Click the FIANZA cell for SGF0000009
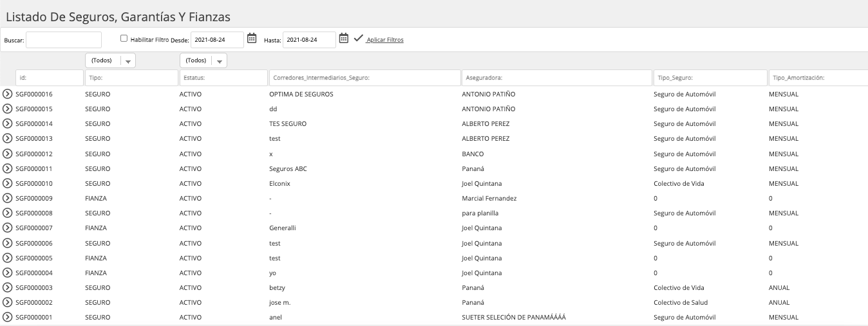This screenshot has height=326, width=868. [x=96, y=198]
